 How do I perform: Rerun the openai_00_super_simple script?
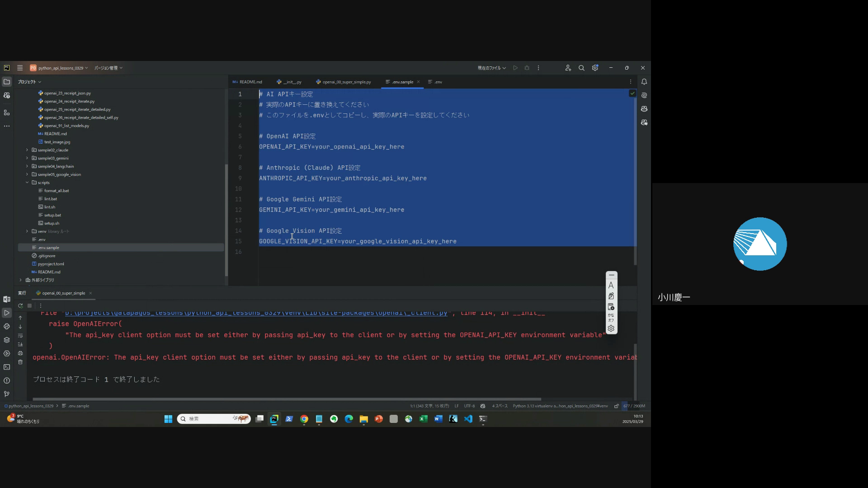[20, 306]
